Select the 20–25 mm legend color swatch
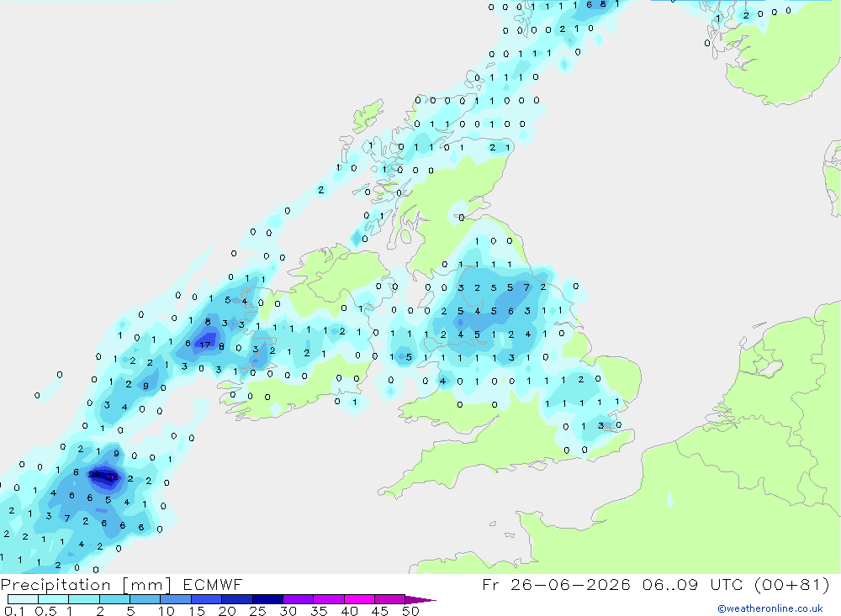The height and width of the screenshot is (616, 841). point(237,599)
